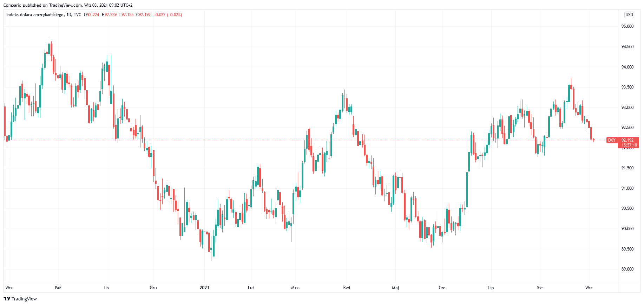644x305 pixels.
Task: Click the high value H92.239
Action: click(109, 15)
